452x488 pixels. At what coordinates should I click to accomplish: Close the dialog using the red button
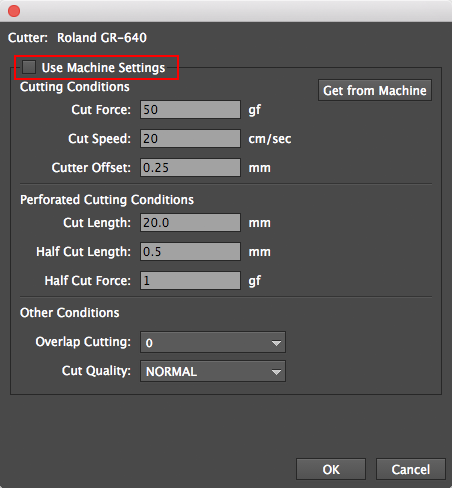point(14,11)
